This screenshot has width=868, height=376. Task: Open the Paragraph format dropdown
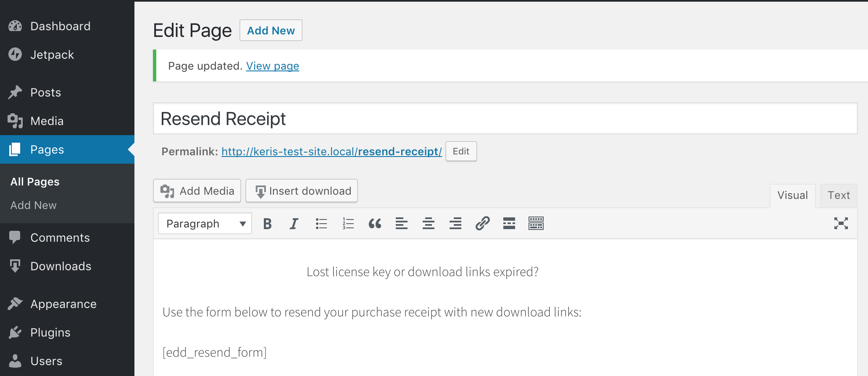tap(205, 224)
